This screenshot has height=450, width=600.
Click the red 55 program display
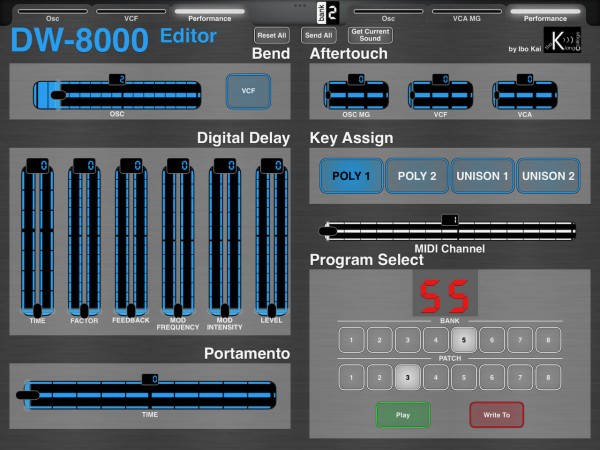[445, 294]
